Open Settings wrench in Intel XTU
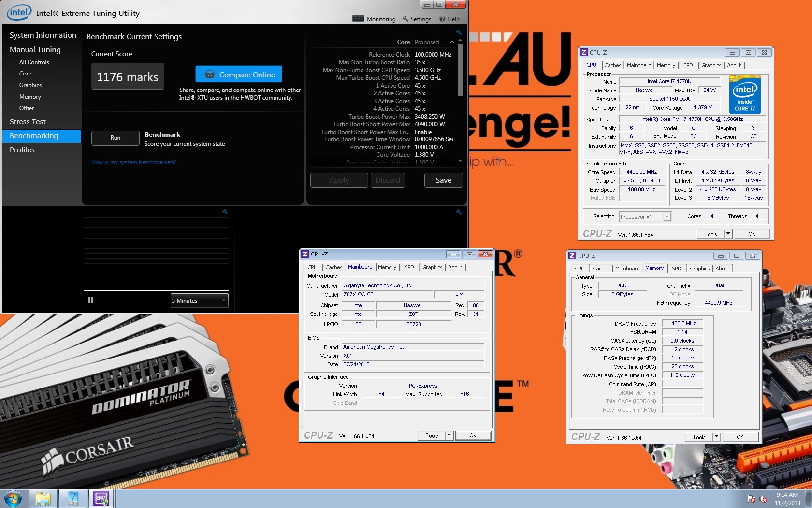 click(x=417, y=19)
